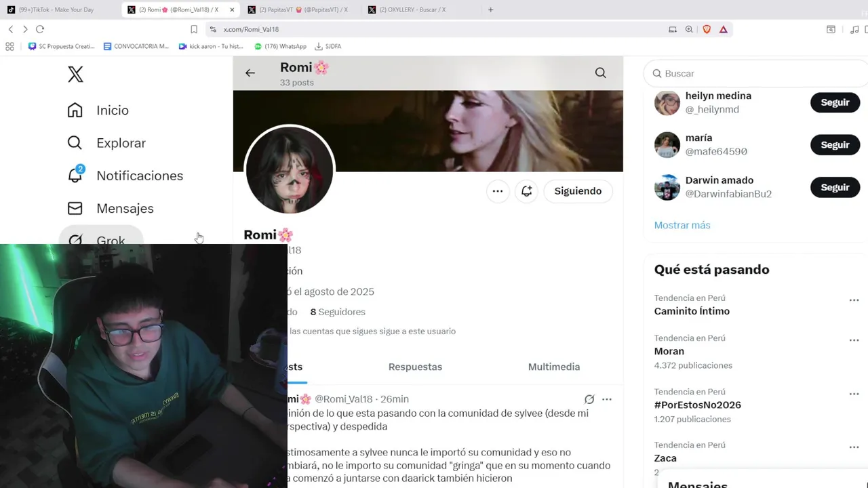Open the #PorEstosNo2026 trend
Image resolution: width=868 pixels, height=488 pixels.
click(698, 405)
